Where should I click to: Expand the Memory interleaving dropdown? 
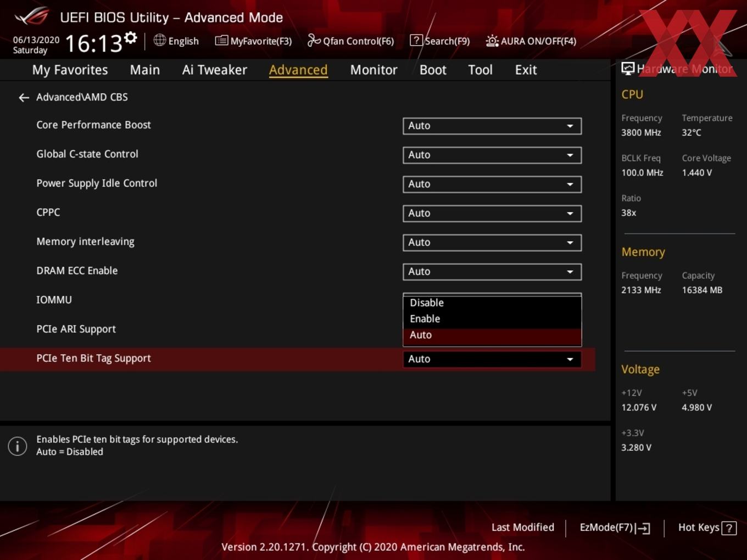click(492, 242)
